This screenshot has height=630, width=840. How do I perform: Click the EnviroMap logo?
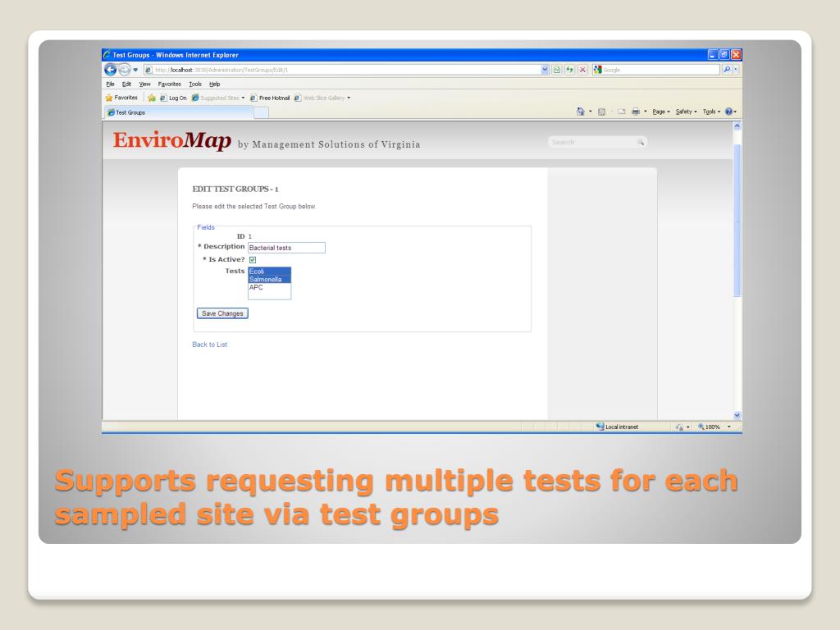(x=172, y=140)
